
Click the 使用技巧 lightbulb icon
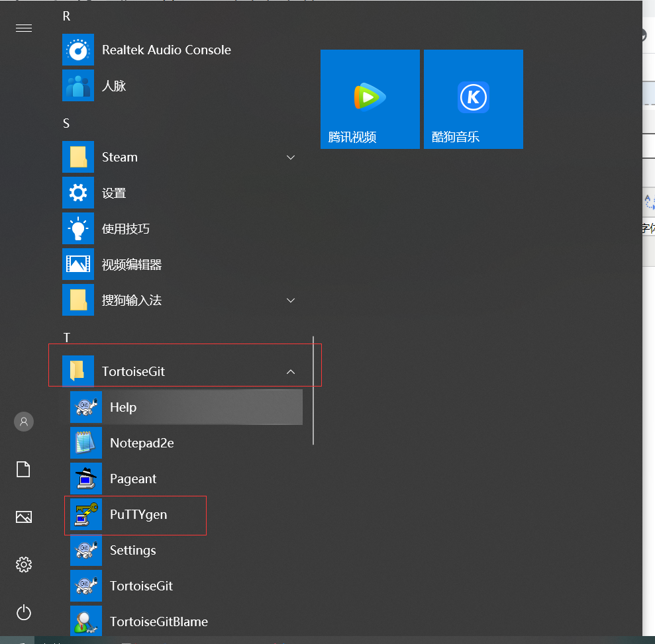(78, 229)
